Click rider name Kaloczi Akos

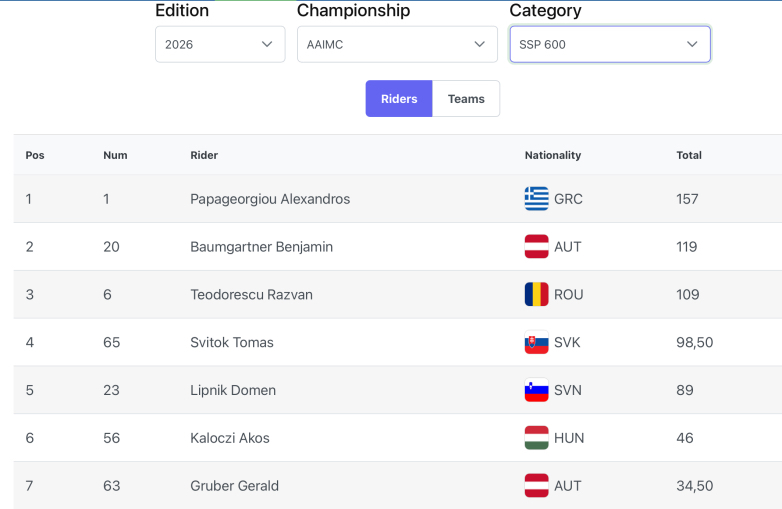coord(229,438)
